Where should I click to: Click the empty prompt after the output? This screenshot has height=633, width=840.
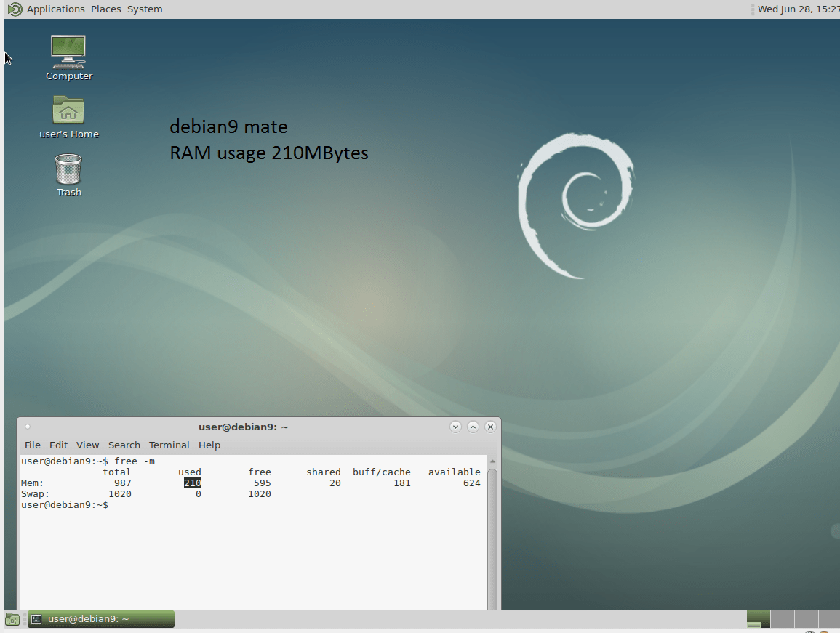64,504
